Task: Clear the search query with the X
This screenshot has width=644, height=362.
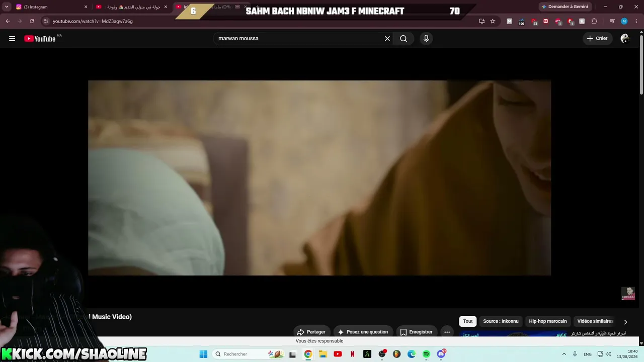Action: point(387,39)
